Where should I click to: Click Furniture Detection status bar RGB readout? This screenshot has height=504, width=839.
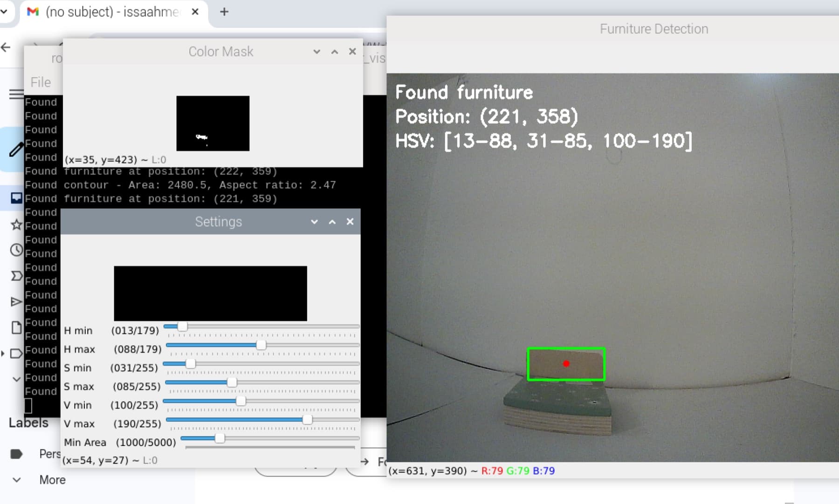coord(518,470)
